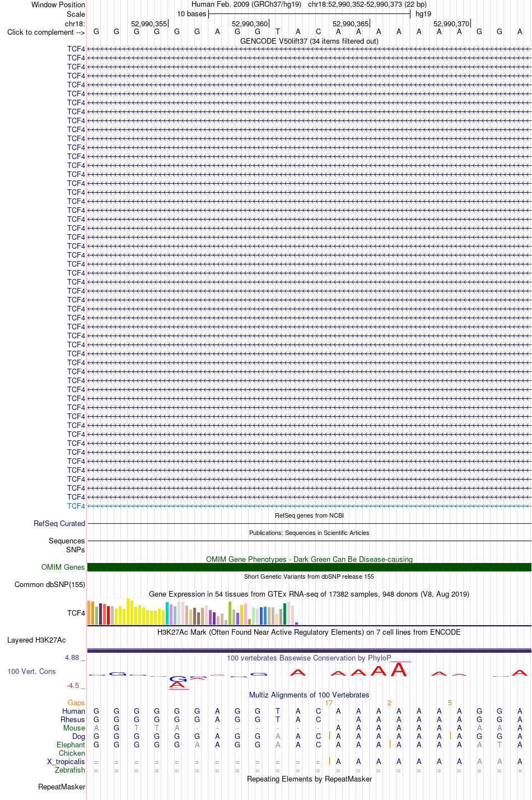Click the Gaps row label

[76, 703]
